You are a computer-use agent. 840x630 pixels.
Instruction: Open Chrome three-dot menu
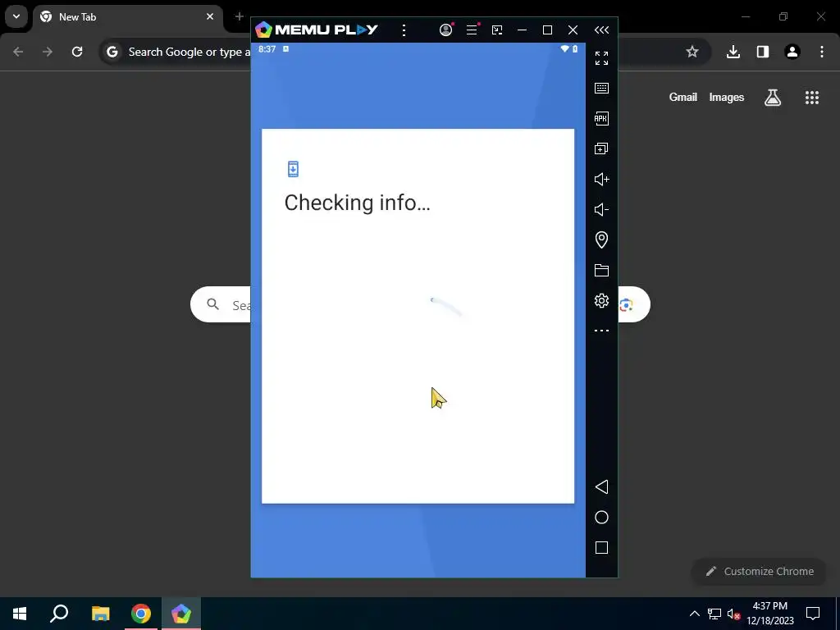(822, 52)
